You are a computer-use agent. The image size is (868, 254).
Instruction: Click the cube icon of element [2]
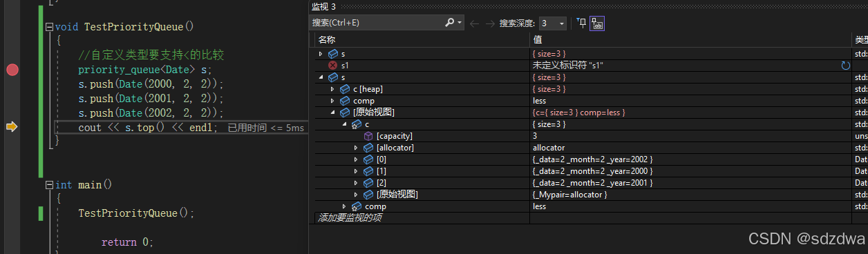pyautogui.click(x=368, y=183)
